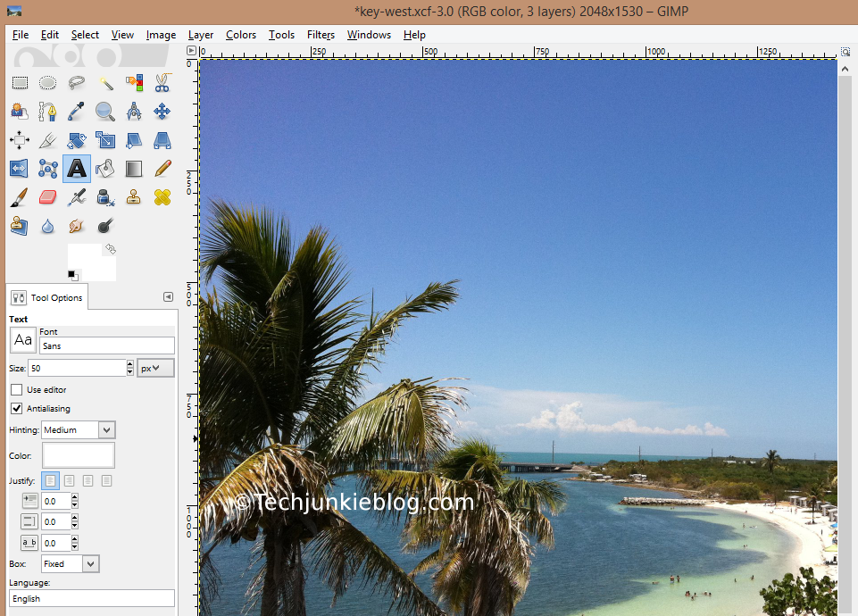Select the Gradient tool
This screenshot has height=616, width=858.
133,169
